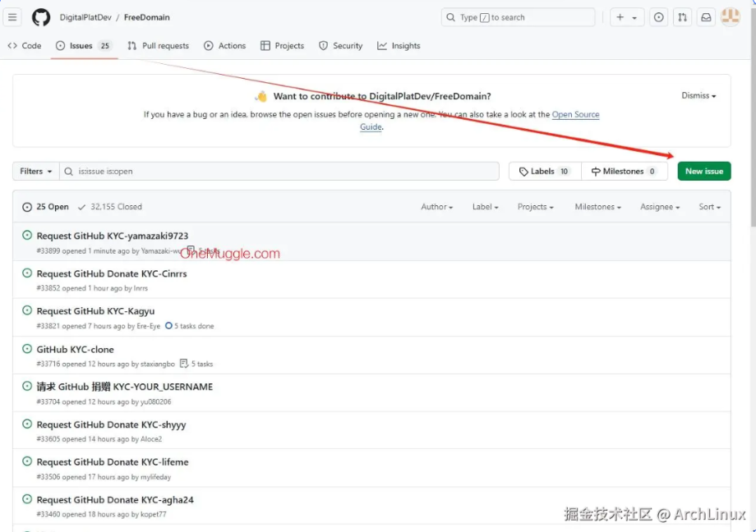This screenshot has width=756, height=532.
Task: Click the banner heading 'Want to contribute to DigitalPlatDev/FreeDomain?'
Action: click(382, 96)
